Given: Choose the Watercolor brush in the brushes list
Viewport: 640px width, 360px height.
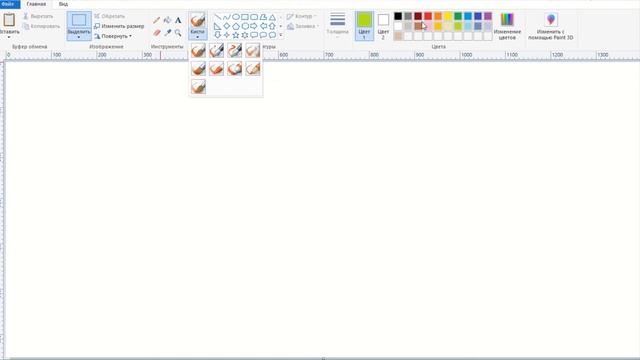Looking at the screenshot, I should pyautogui.click(x=198, y=87).
